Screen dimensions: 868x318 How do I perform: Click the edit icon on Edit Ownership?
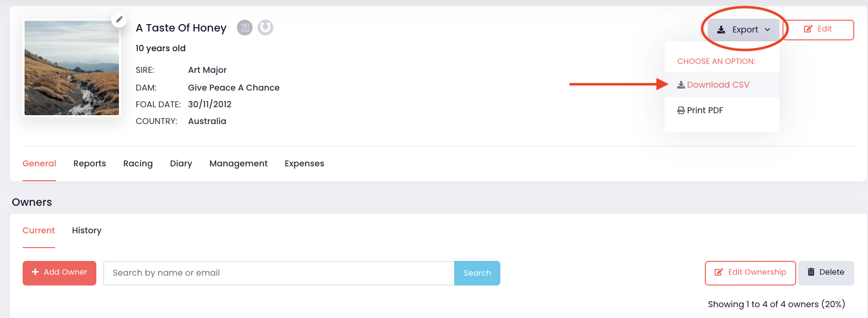point(719,272)
